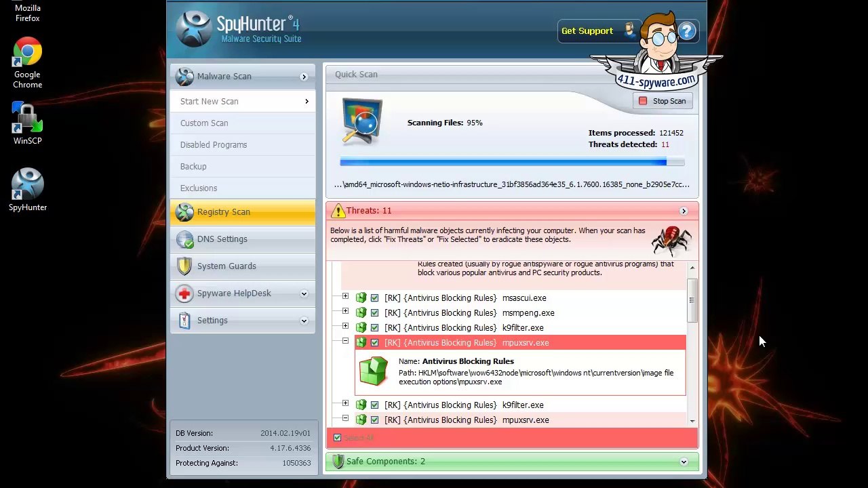Click the large green cube in threat details
Image resolution: width=868 pixels, height=488 pixels.
(373, 371)
